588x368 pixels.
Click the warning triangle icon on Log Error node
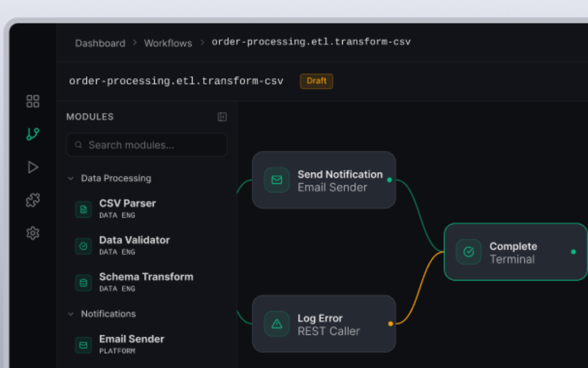pos(277,324)
